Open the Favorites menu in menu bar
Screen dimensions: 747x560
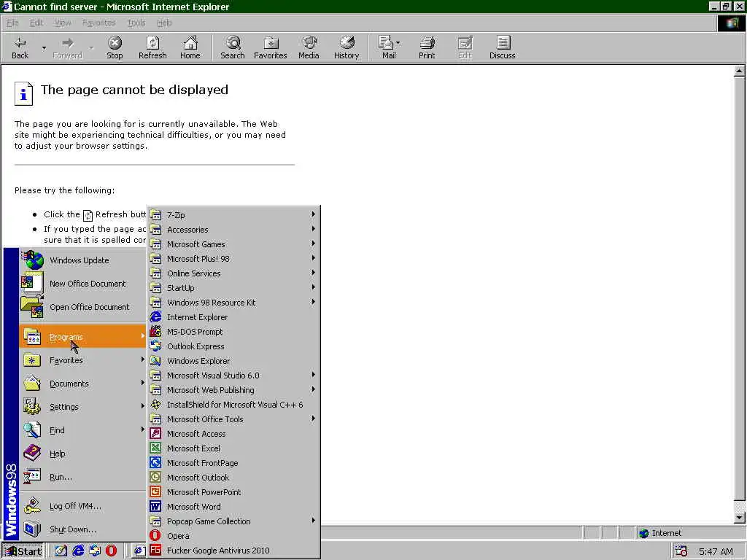[98, 23]
